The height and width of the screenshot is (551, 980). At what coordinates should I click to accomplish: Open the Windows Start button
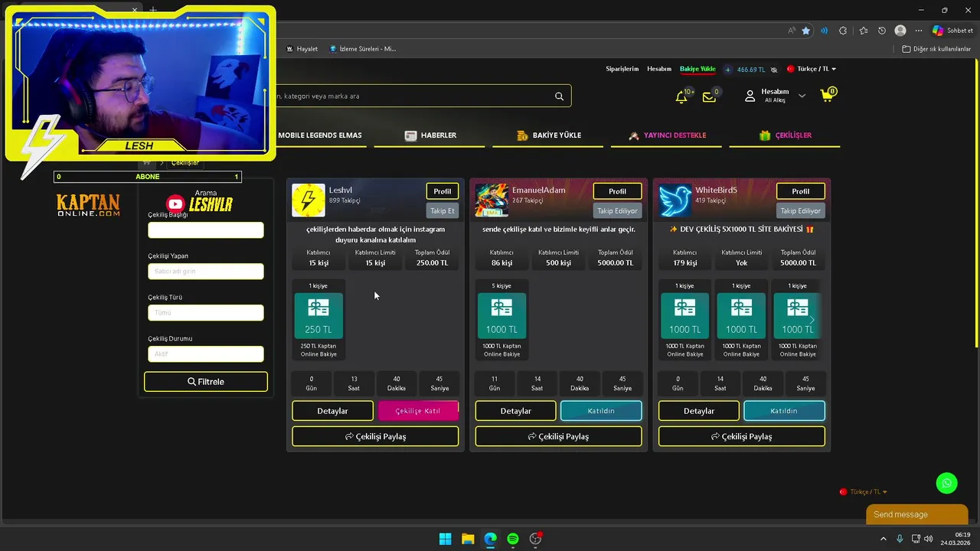tap(445, 539)
